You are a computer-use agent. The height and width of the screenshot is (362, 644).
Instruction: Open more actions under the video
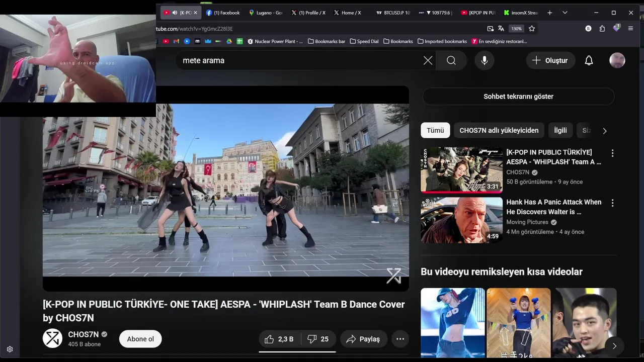pyautogui.click(x=400, y=339)
